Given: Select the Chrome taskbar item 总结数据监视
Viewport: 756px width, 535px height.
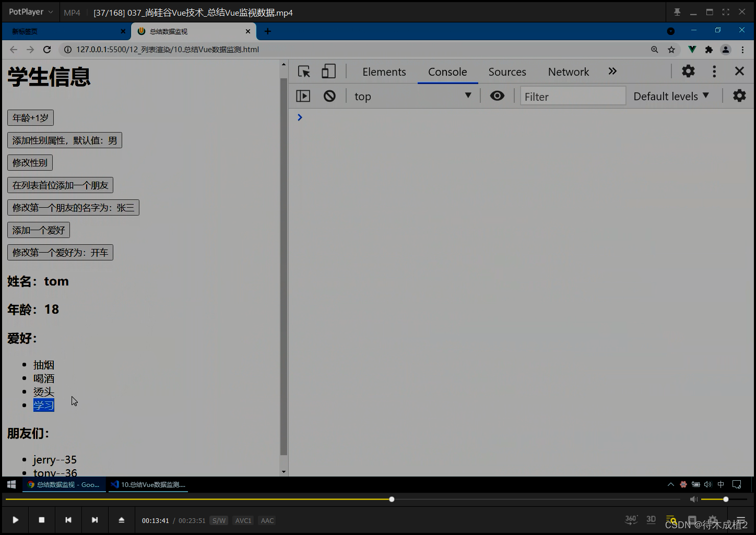Looking at the screenshot, I should coord(64,484).
